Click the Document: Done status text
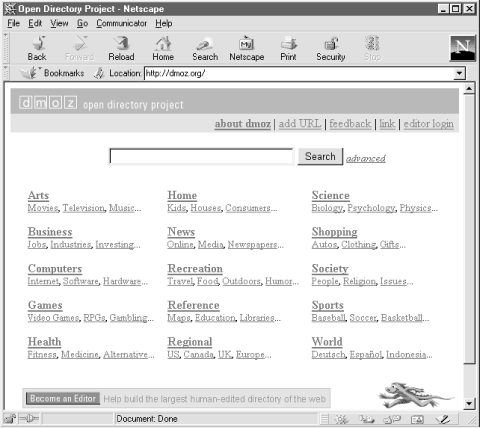This screenshot has height=428, width=481. tap(147, 419)
